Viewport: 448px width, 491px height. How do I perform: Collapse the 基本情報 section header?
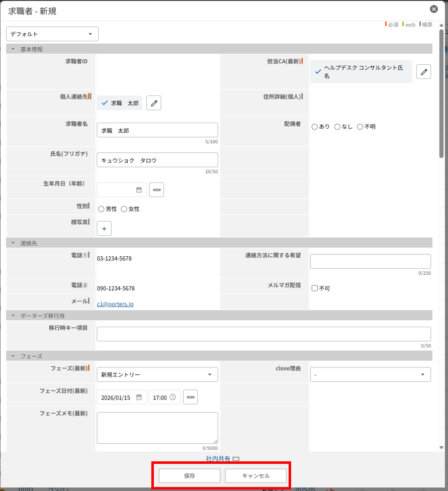pos(13,49)
